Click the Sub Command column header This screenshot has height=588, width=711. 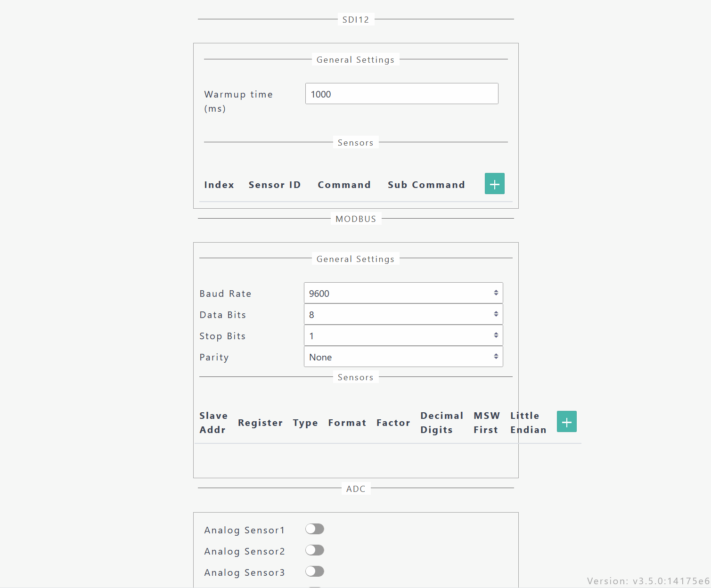pyautogui.click(x=426, y=185)
